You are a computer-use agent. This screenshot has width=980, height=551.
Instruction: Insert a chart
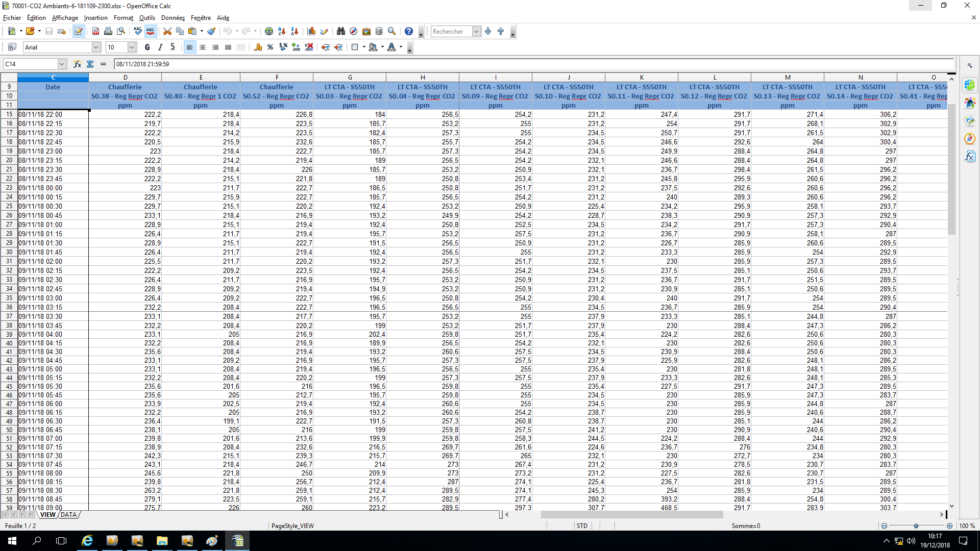point(311,31)
